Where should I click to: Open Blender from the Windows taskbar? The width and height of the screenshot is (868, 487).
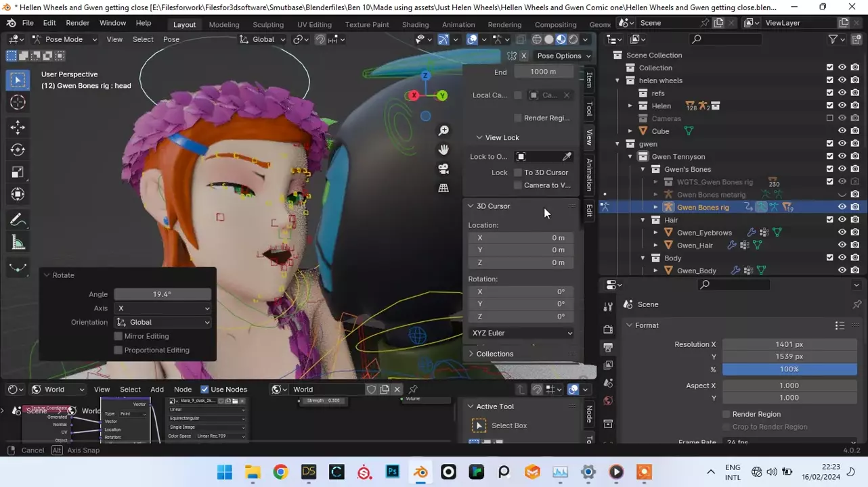(420, 472)
